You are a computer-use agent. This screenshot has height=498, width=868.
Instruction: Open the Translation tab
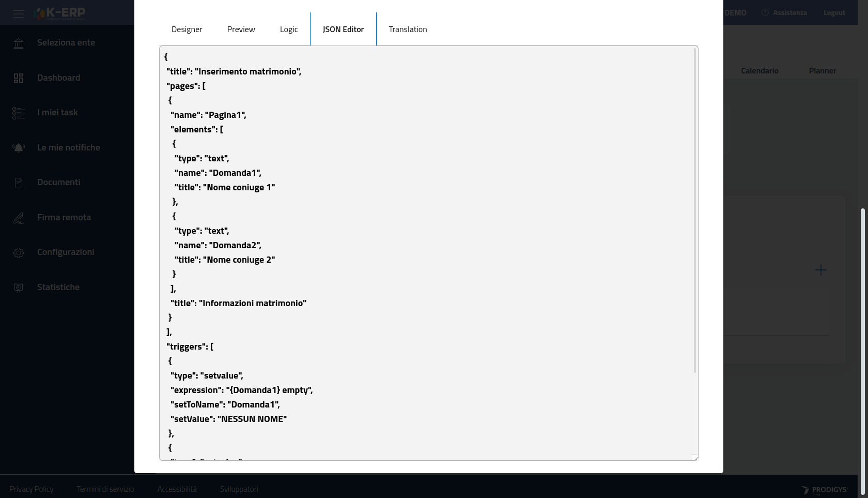coord(408,29)
